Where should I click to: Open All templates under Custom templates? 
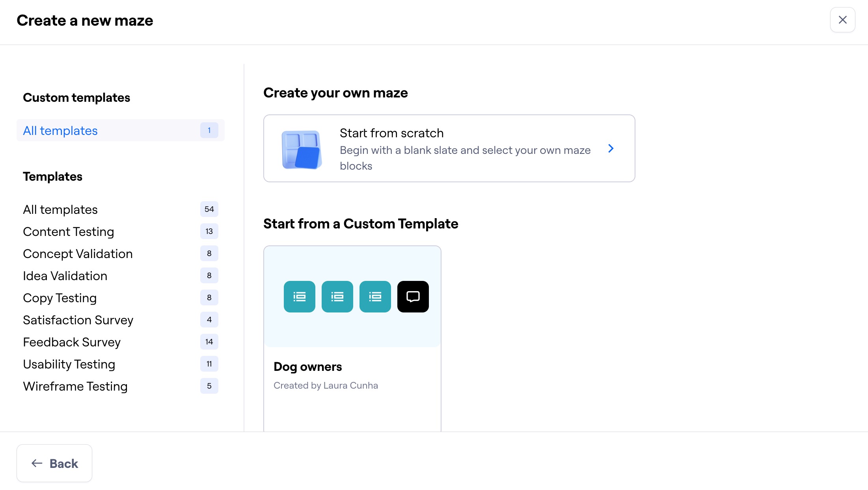pyautogui.click(x=60, y=130)
